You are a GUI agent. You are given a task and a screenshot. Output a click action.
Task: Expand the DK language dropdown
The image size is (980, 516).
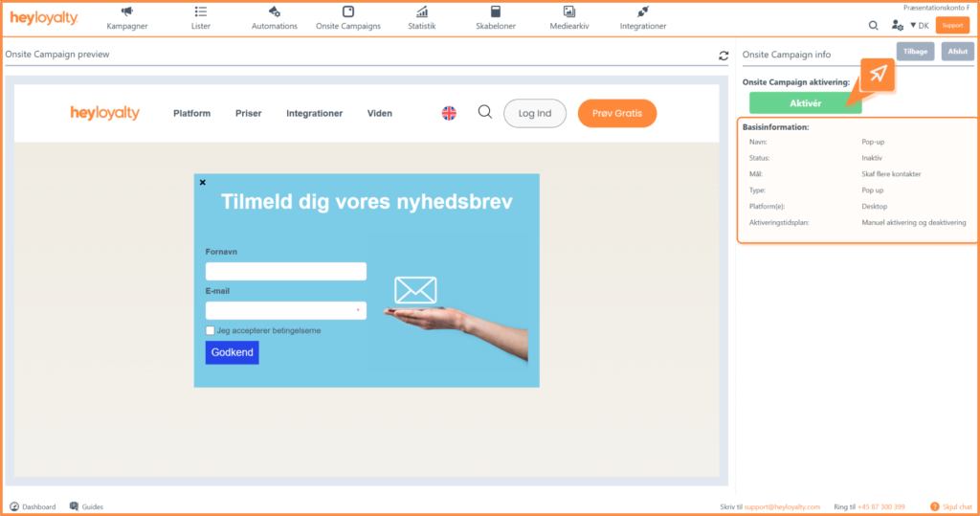coord(920,26)
